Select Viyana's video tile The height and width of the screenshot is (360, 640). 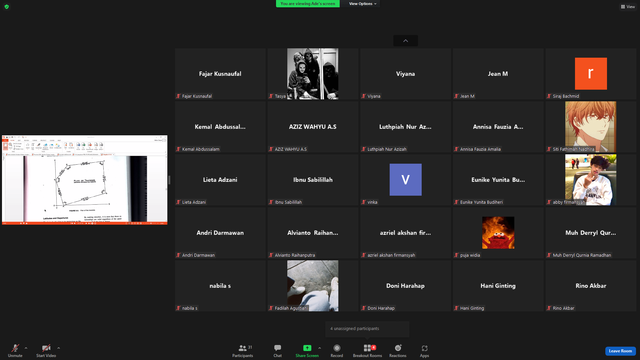(405, 74)
